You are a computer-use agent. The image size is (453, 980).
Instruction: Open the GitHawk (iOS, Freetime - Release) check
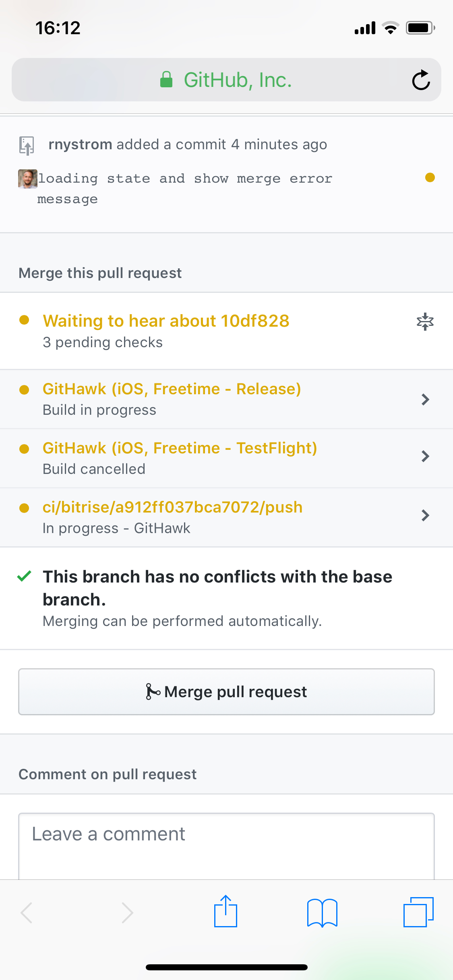pos(172,389)
